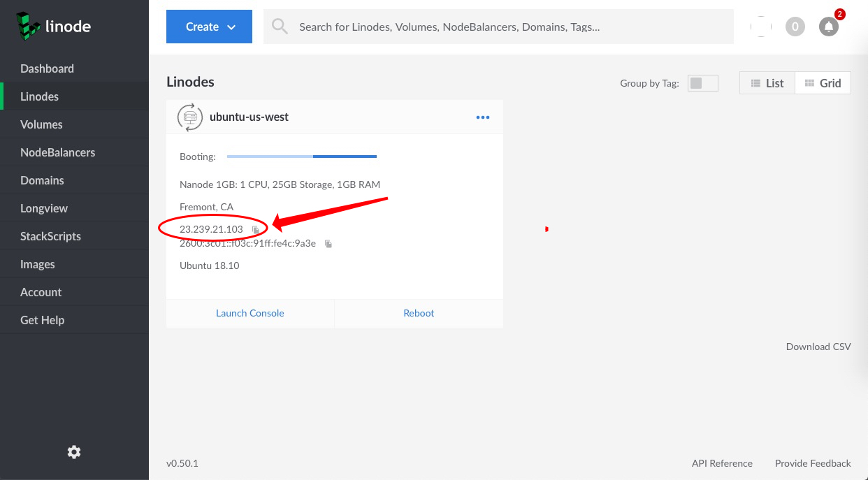
Task: Open the user avatar menu
Action: 760,26
